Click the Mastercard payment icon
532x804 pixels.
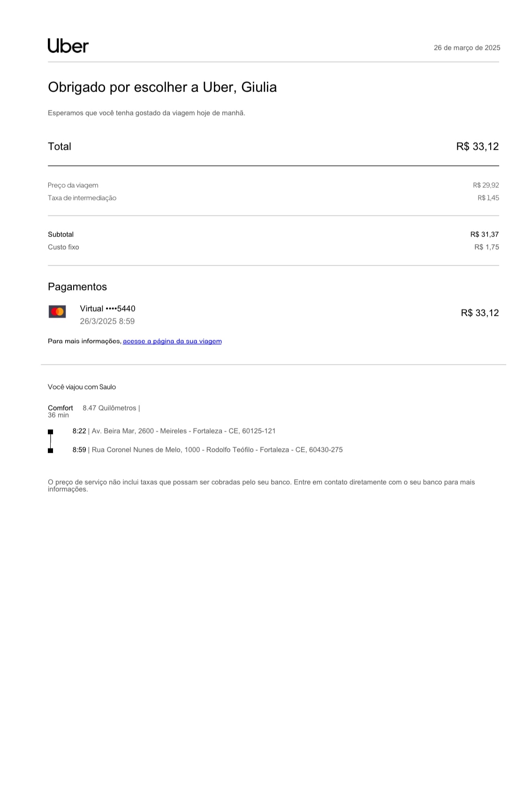57,312
